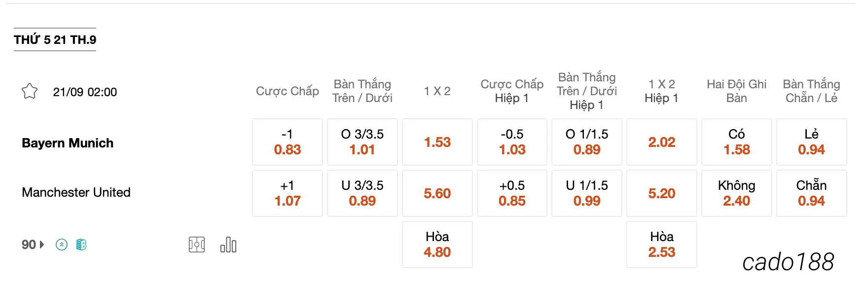Click the blue B badge icon
This screenshot has width=868, height=282.
(81, 245)
